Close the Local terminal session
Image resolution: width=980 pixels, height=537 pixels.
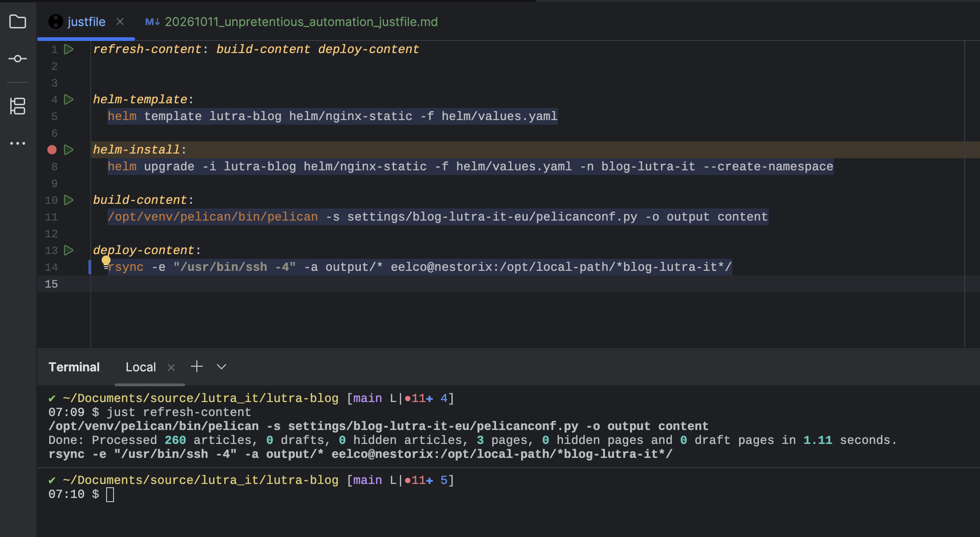pyautogui.click(x=171, y=368)
